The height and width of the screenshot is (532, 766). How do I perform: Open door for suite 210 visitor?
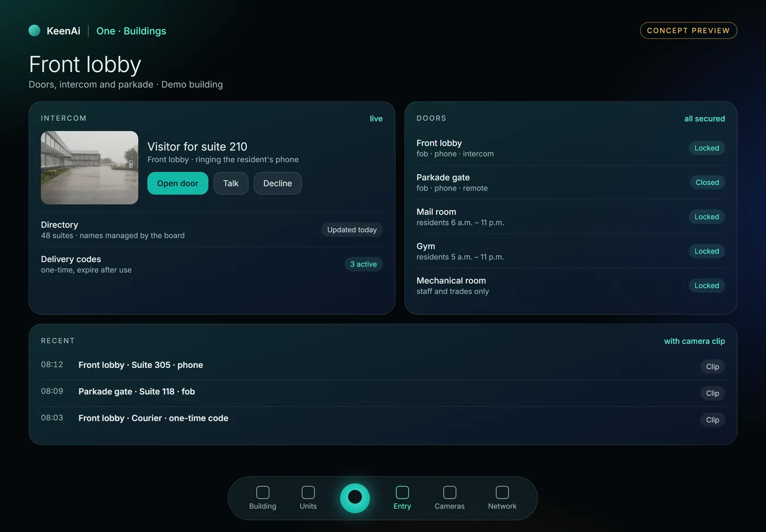tap(178, 183)
